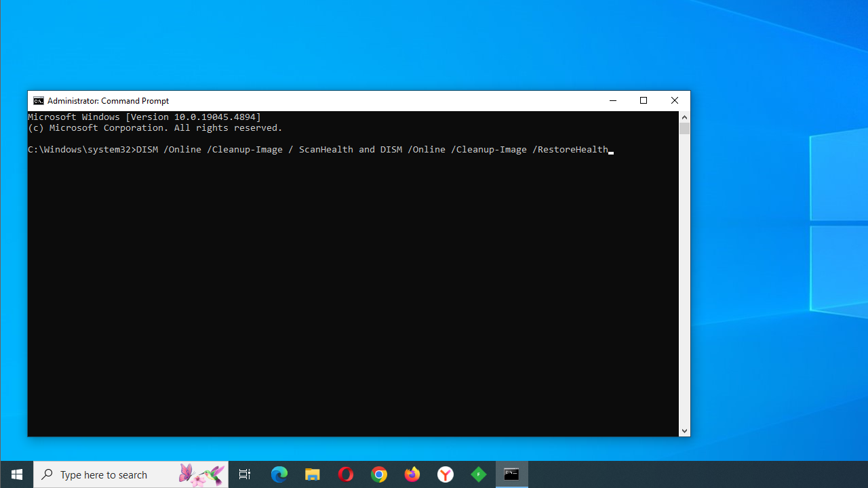Screen dimensions: 868x488
Task: Launch Yandex browser from the taskbar
Action: click(x=446, y=474)
